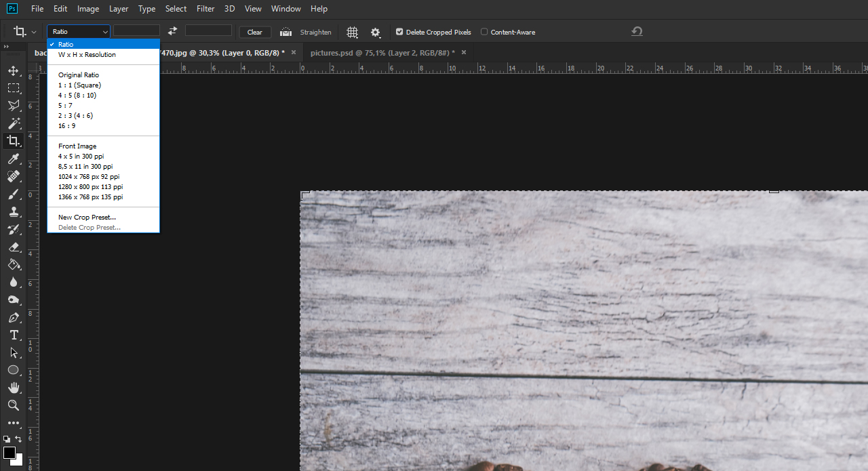Open the 3D menu

point(230,9)
